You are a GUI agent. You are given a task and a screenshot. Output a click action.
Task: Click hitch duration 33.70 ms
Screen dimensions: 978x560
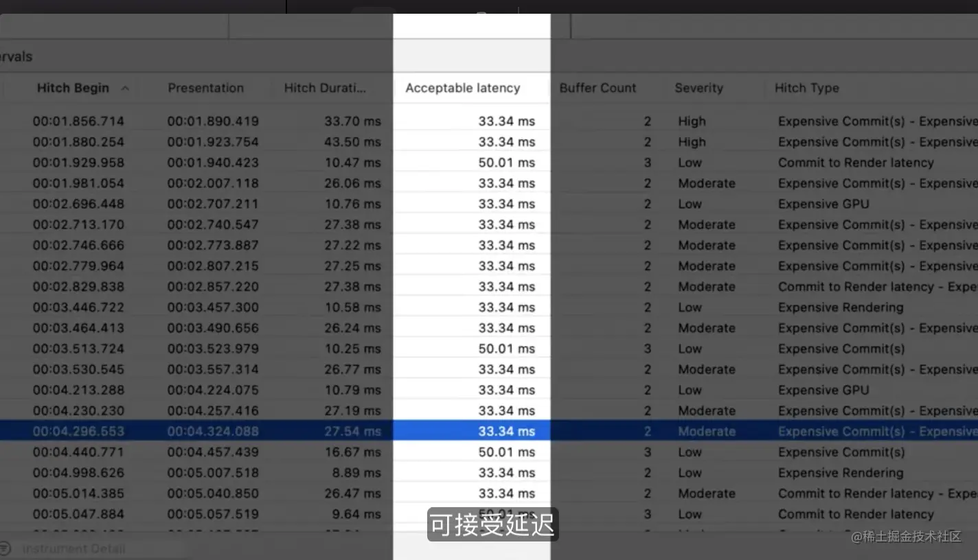pyautogui.click(x=353, y=121)
